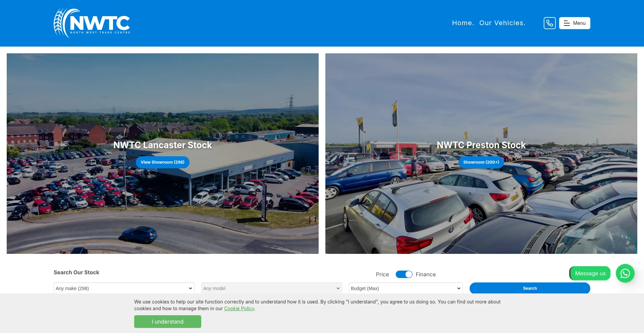The image size is (644, 333).
Task: Click the Price label by the switch
Action: [x=382, y=274]
